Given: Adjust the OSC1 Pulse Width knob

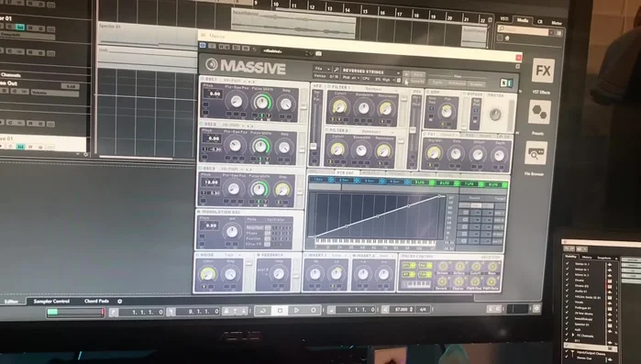Looking at the screenshot, I should click(x=261, y=103).
